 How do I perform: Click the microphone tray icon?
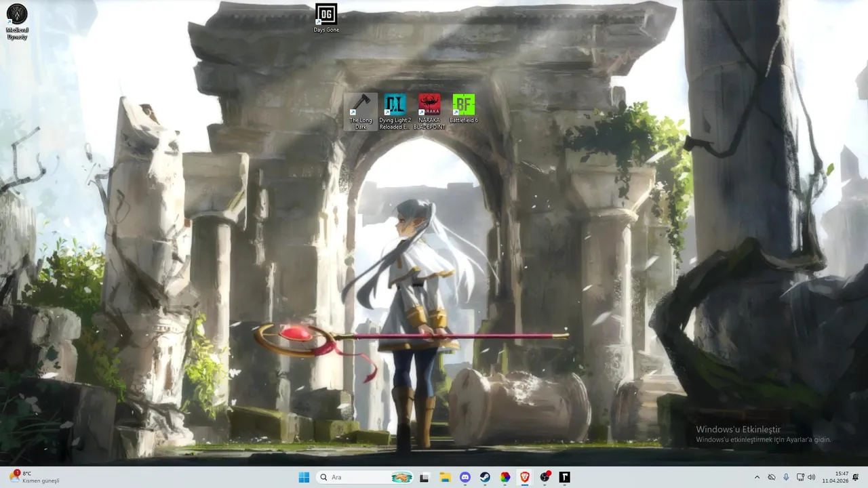point(786,477)
